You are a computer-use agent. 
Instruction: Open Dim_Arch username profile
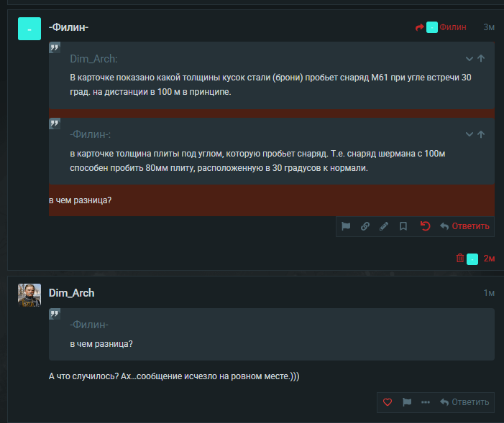pos(71,293)
